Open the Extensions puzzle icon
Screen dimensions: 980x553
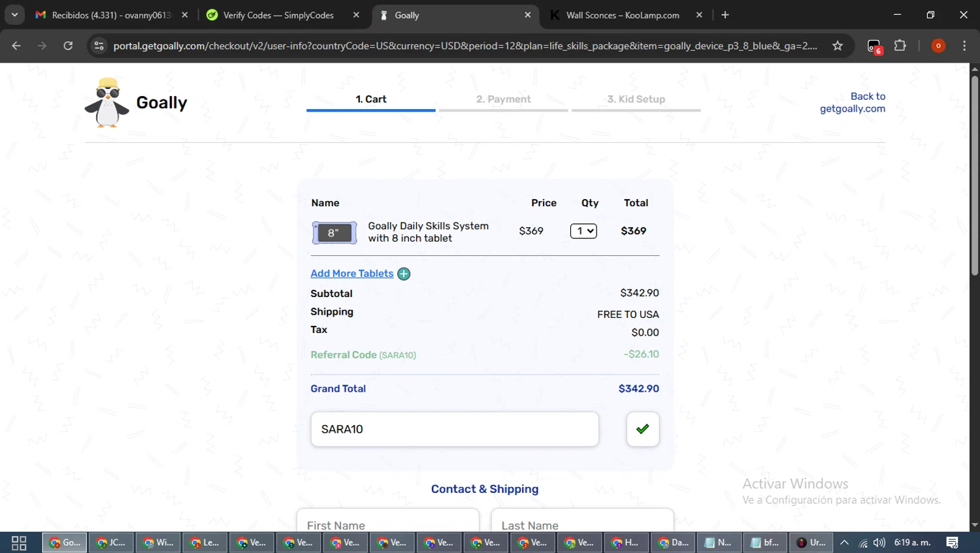(x=900, y=46)
